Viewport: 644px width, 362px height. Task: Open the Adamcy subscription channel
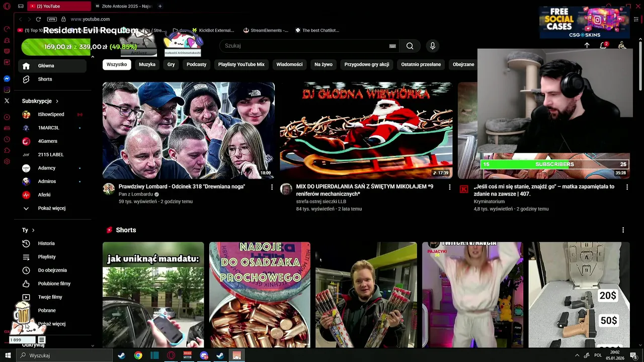[x=51, y=168]
